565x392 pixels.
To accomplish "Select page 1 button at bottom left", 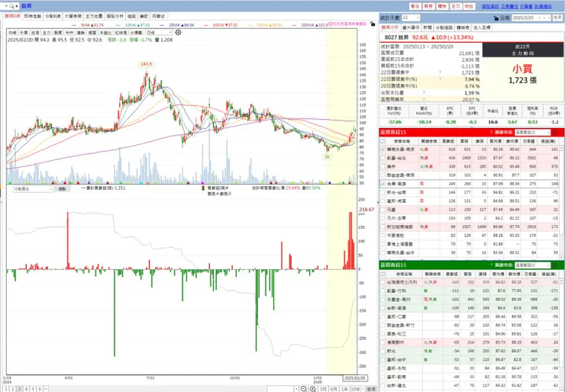I will click(6, 389).
